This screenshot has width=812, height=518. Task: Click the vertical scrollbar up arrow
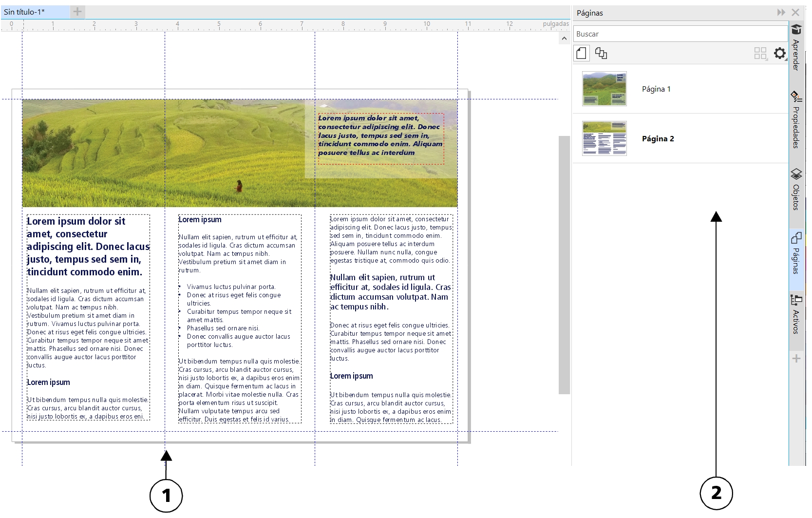[x=564, y=38]
